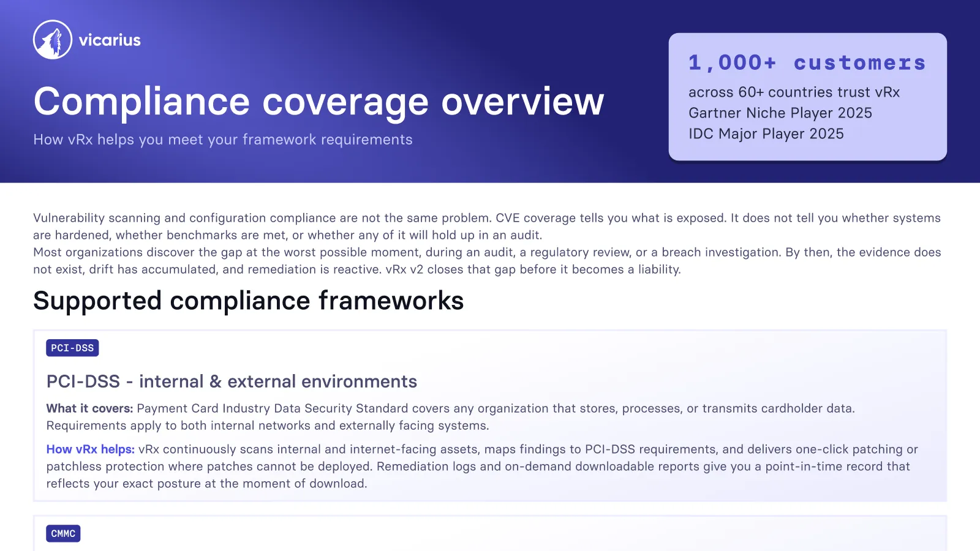Click 'PCI-DSS - internal & external environments' heading
Viewport: 980px width, 551px height.
point(232,381)
